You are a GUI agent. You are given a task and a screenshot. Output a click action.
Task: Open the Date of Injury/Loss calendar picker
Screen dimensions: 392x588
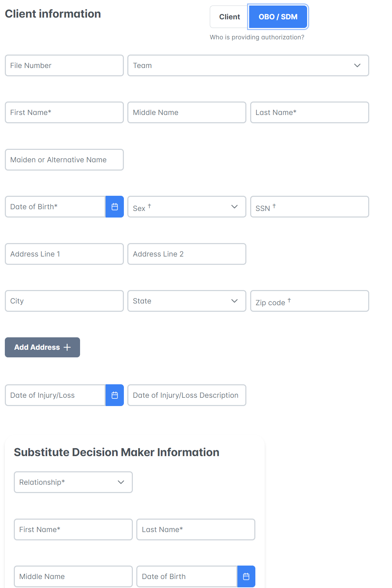click(x=115, y=395)
